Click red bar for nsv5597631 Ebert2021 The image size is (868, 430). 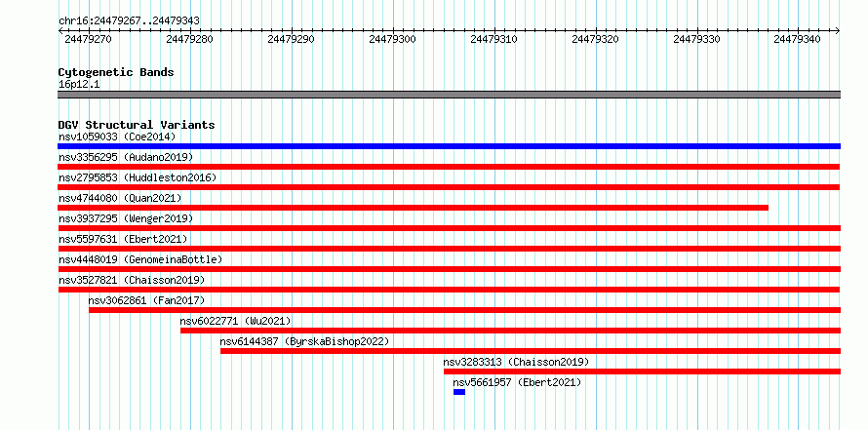click(x=449, y=249)
